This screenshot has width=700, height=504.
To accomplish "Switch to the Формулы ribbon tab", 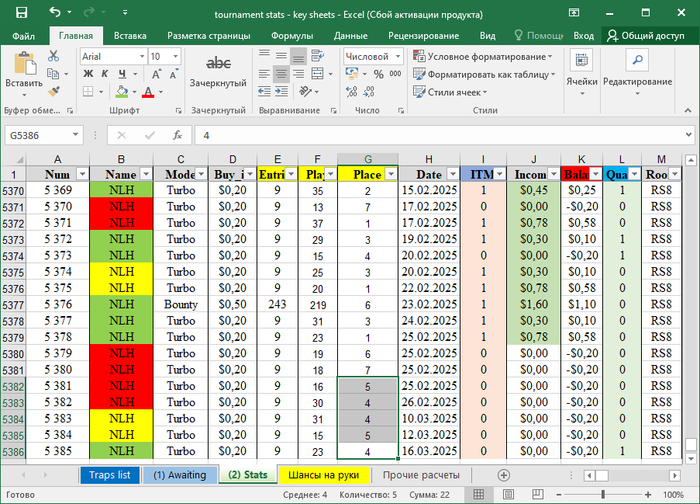I will pyautogui.click(x=292, y=36).
